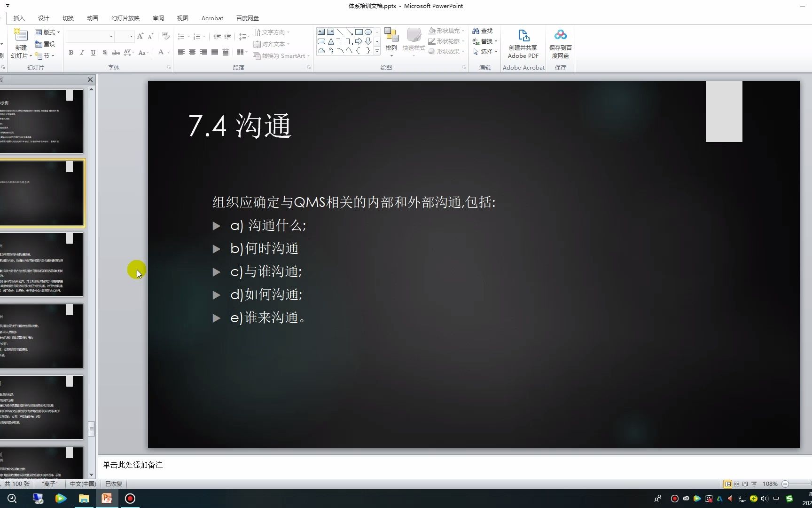The height and width of the screenshot is (508, 812).
Task: Toggle underline formatting
Action: click(x=93, y=53)
